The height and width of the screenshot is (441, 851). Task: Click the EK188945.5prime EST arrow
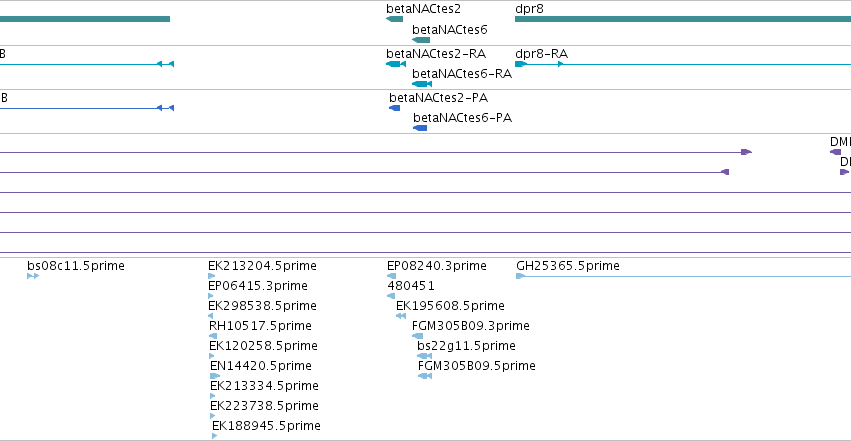(214, 436)
